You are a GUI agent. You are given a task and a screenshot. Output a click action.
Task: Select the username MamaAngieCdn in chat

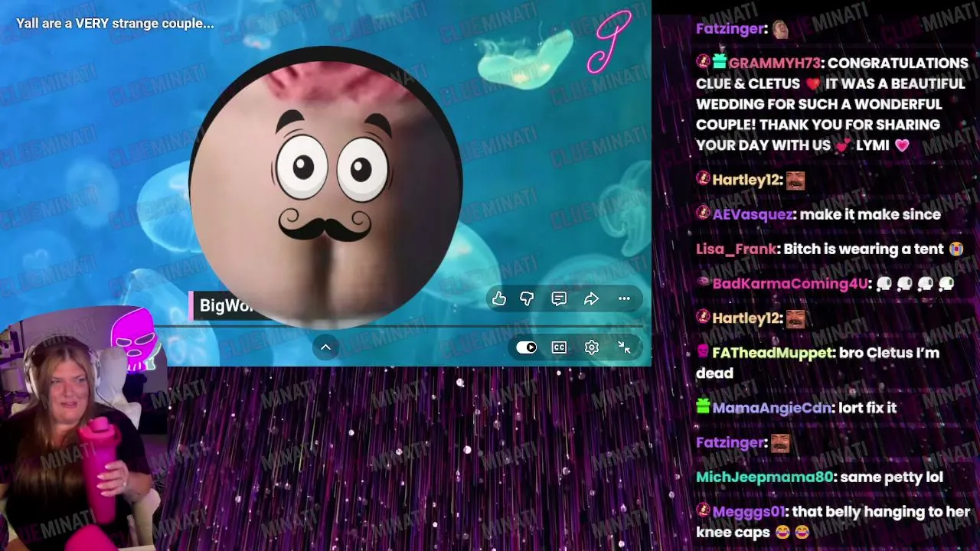[772, 408]
